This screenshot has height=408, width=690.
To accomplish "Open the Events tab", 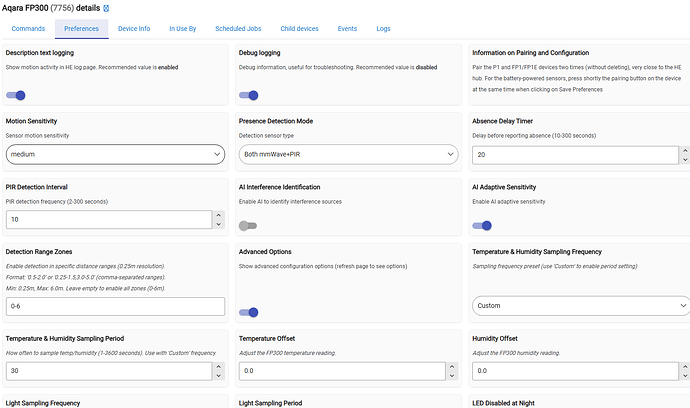I will pyautogui.click(x=347, y=28).
